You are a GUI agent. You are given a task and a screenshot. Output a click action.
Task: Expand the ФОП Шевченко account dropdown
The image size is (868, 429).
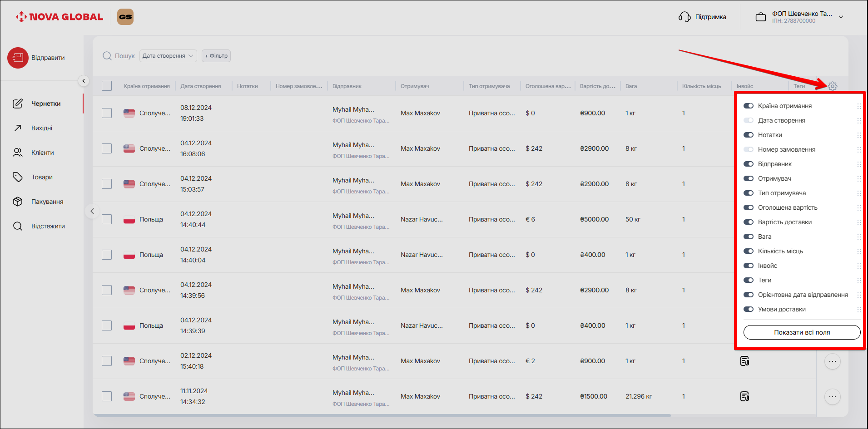pyautogui.click(x=841, y=17)
